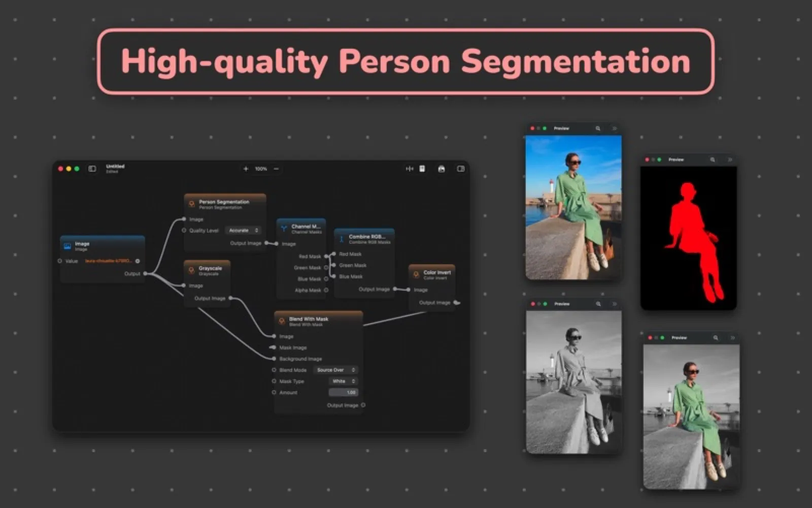The height and width of the screenshot is (508, 812).
Task: Click the Image node Output port
Action: coord(145,273)
